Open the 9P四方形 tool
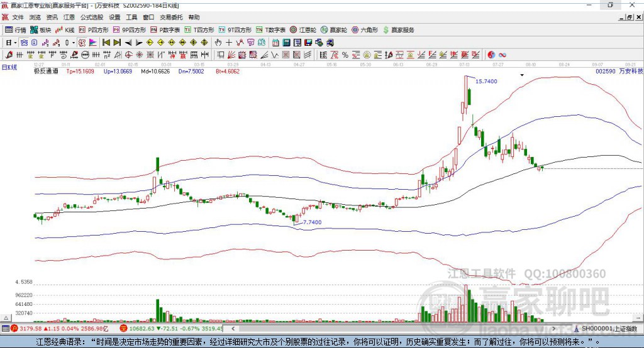 tap(130, 30)
